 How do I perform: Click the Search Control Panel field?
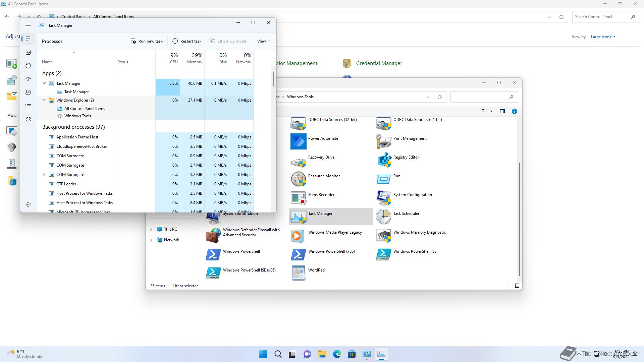click(x=600, y=17)
